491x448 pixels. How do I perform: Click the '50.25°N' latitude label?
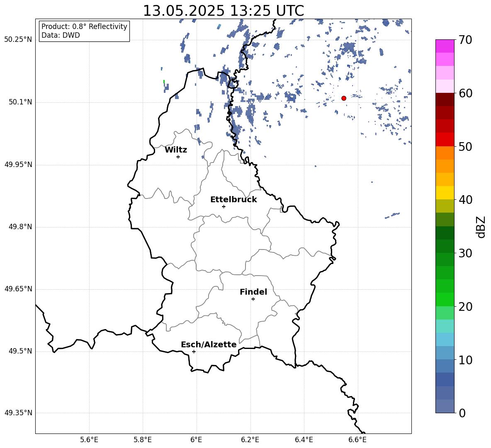18,40
